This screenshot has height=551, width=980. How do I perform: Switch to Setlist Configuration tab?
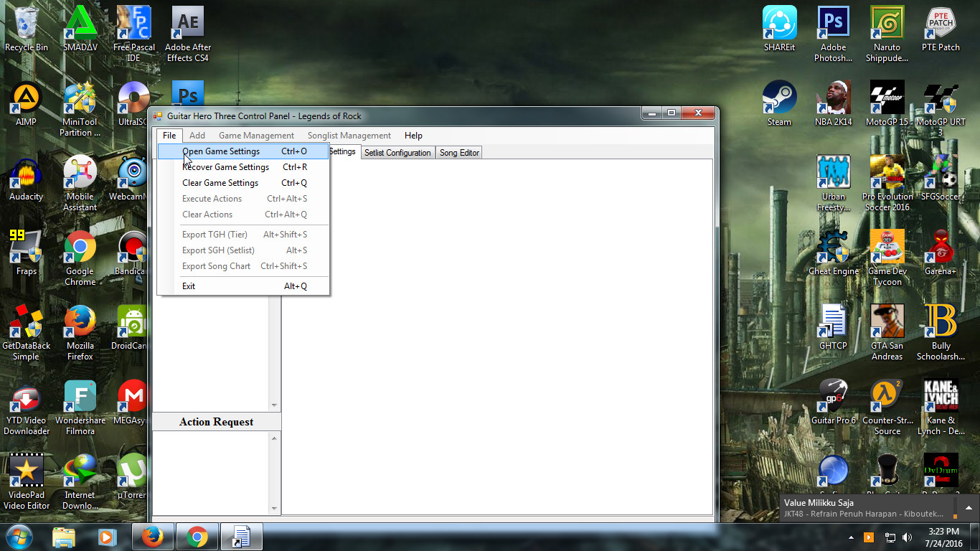[x=397, y=153]
